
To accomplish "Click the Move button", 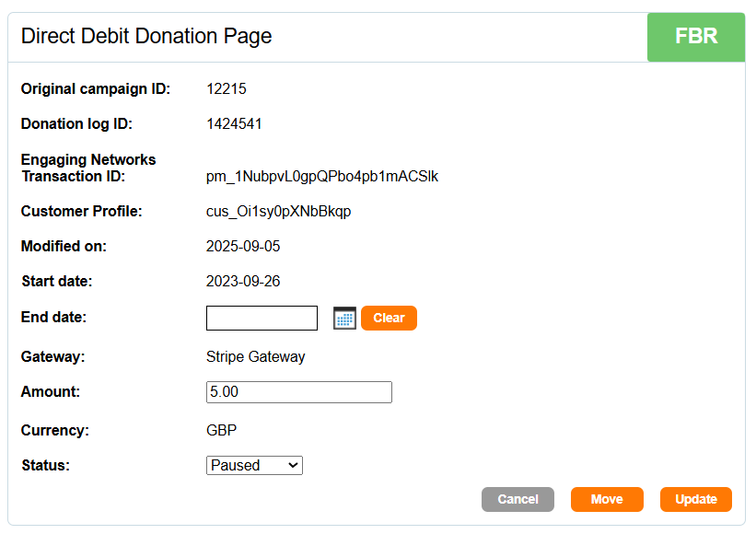I will tap(607, 499).
